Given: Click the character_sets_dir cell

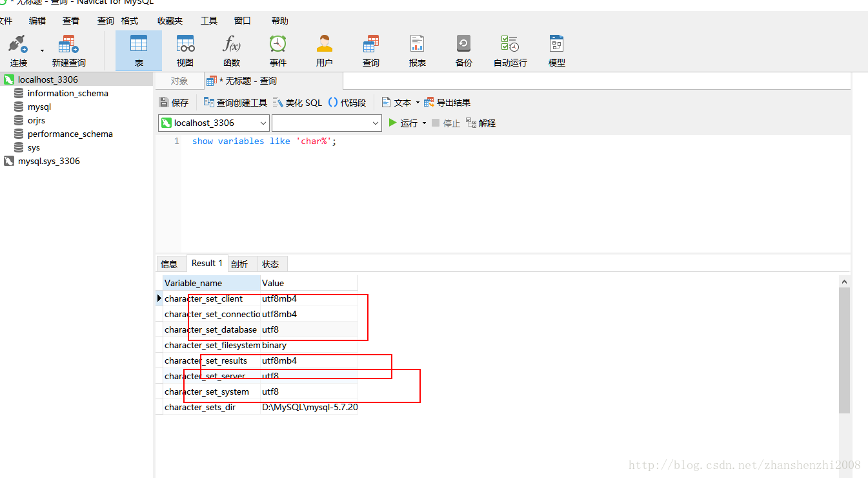Looking at the screenshot, I should 212,407.
